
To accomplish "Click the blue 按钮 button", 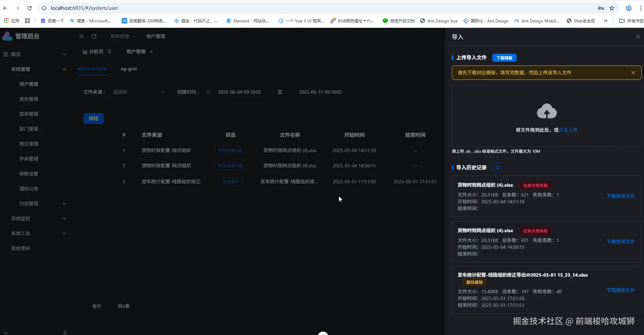I will pos(94,118).
